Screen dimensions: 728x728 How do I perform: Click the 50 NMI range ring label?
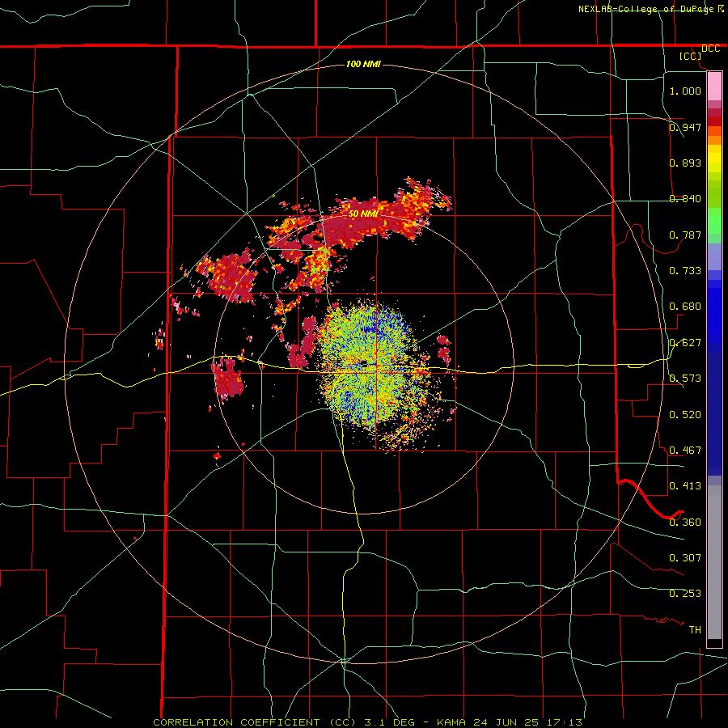click(x=363, y=214)
